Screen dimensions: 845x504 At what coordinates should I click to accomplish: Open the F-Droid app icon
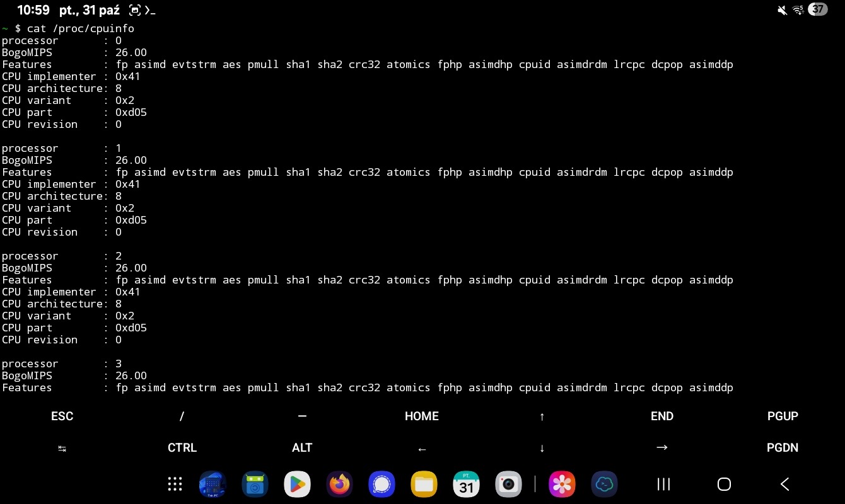[x=255, y=484]
